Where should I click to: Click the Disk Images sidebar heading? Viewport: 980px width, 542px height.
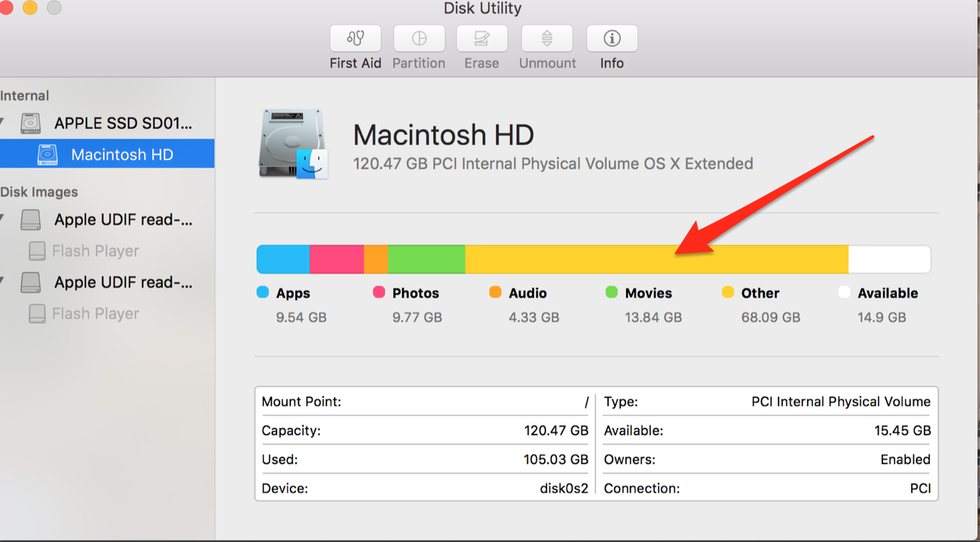(x=39, y=192)
